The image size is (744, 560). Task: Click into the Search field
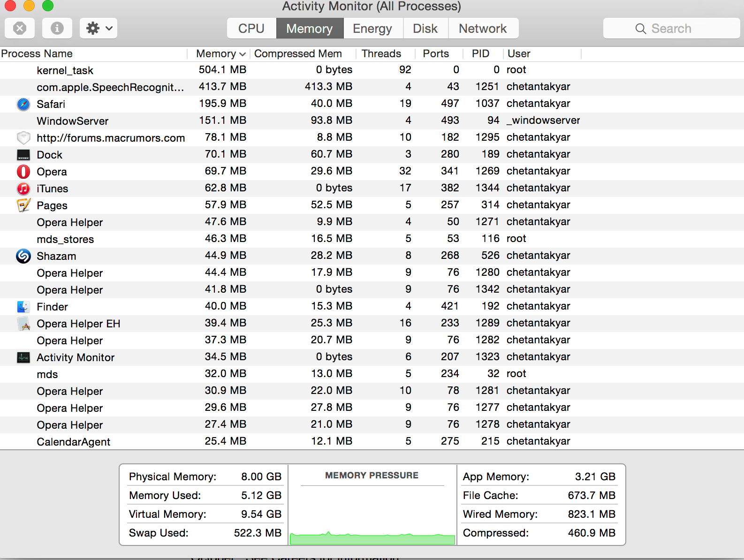tap(671, 29)
